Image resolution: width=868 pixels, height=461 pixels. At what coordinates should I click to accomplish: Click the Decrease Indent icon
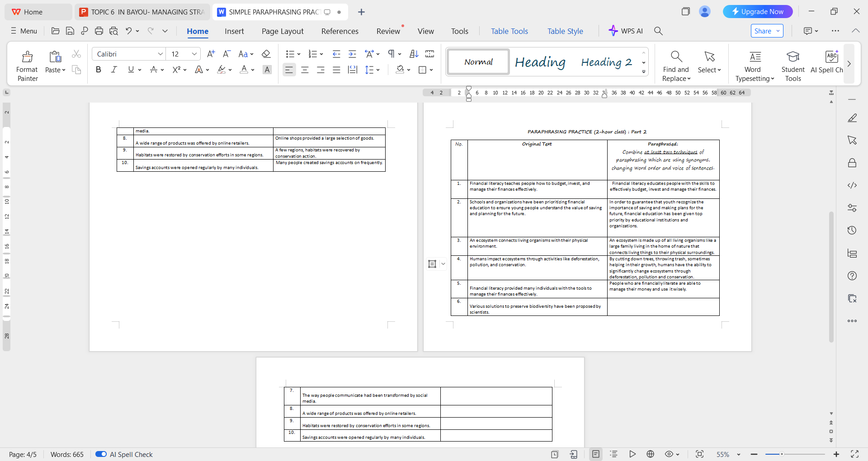[336, 54]
